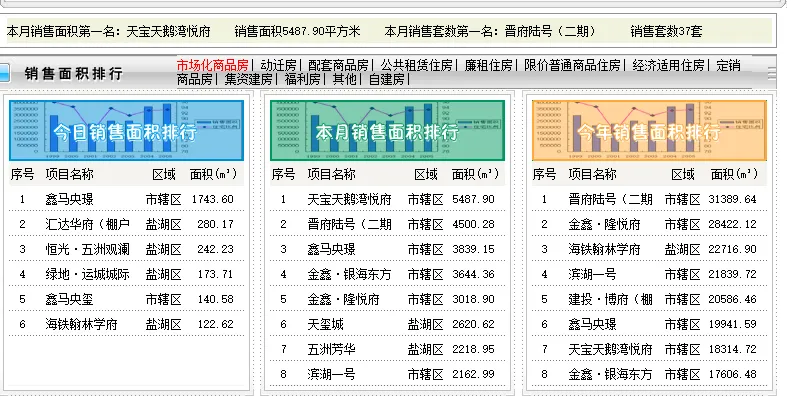Viewport: 791px width, 405px height.
Task: Click area value 28422.12
Action: click(x=732, y=224)
